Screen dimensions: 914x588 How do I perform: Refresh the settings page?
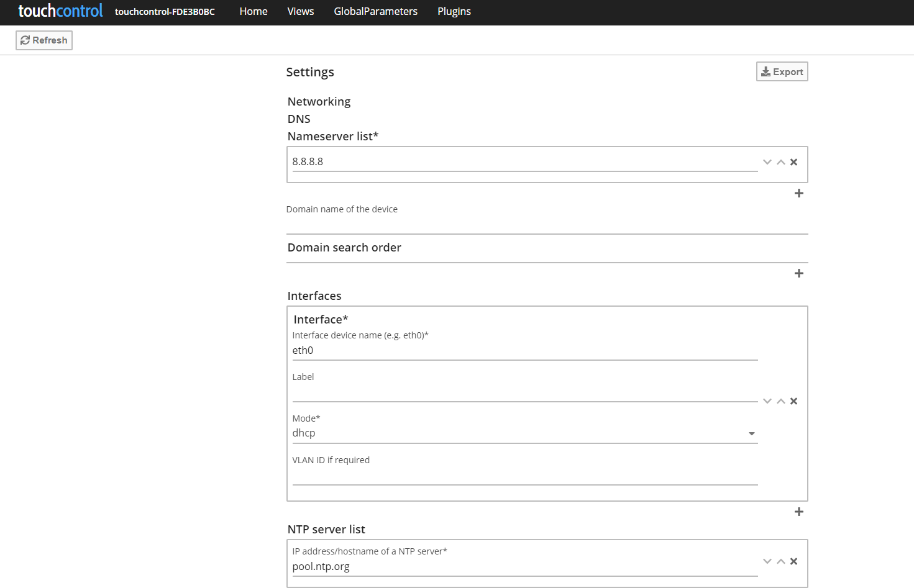[x=43, y=40]
